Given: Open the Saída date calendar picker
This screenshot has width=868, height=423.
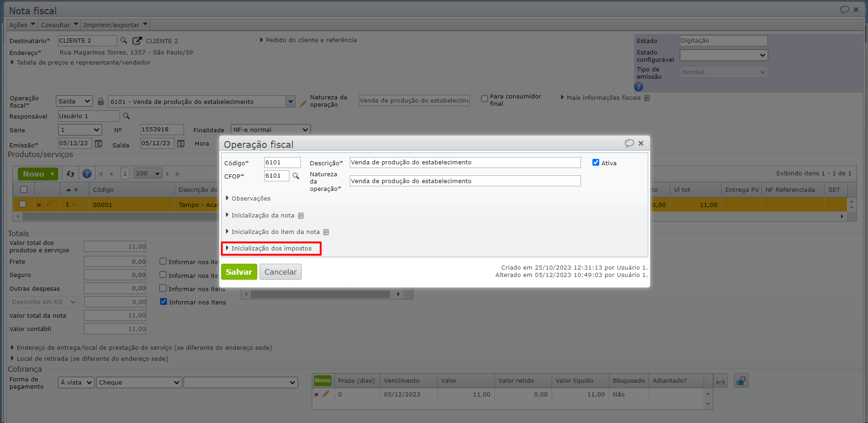Looking at the screenshot, I should point(181,144).
